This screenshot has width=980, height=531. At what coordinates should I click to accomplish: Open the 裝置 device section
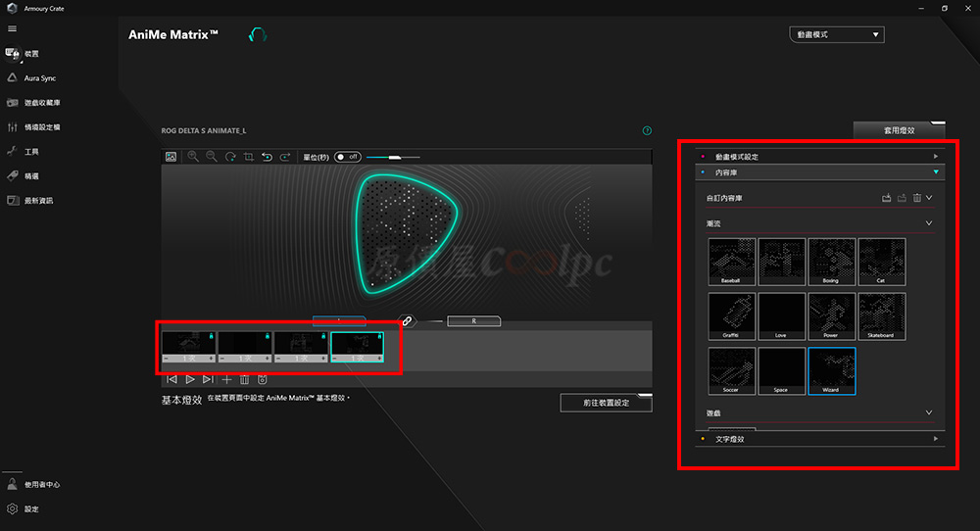[23, 54]
